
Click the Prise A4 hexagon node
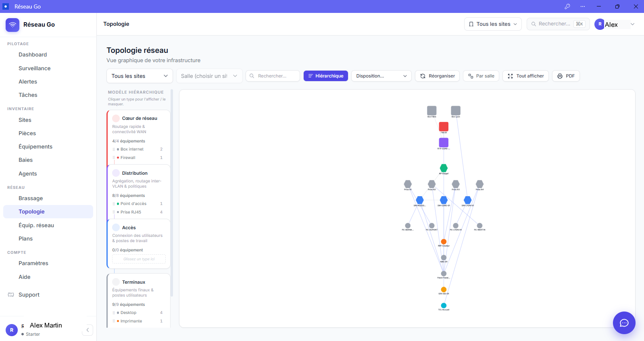tap(479, 184)
